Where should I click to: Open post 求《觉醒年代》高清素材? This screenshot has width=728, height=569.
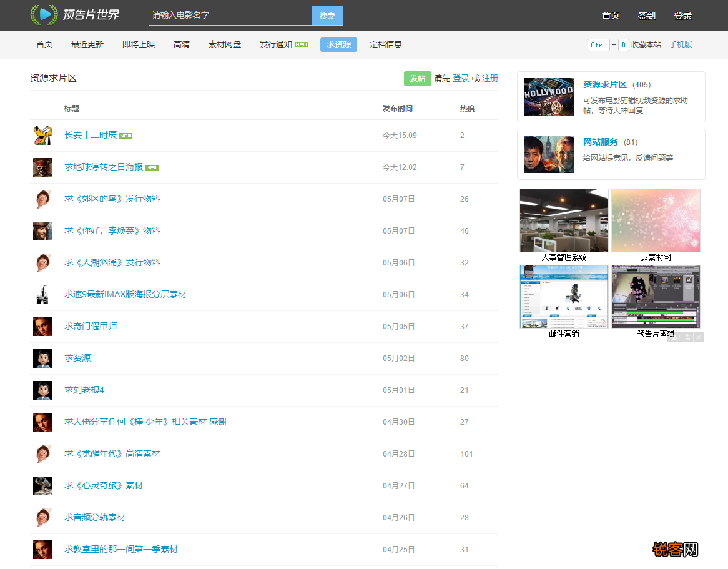coord(112,454)
